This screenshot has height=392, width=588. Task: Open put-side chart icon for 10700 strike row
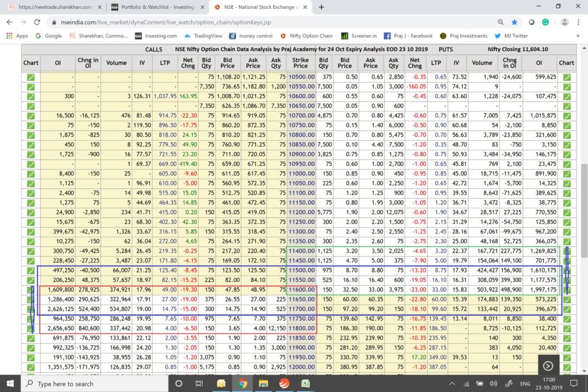pos(567,116)
